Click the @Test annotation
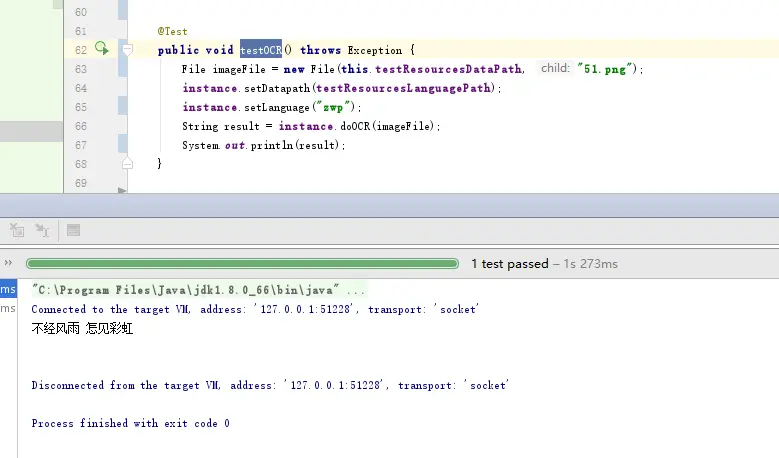The height and width of the screenshot is (458, 779). coord(172,31)
